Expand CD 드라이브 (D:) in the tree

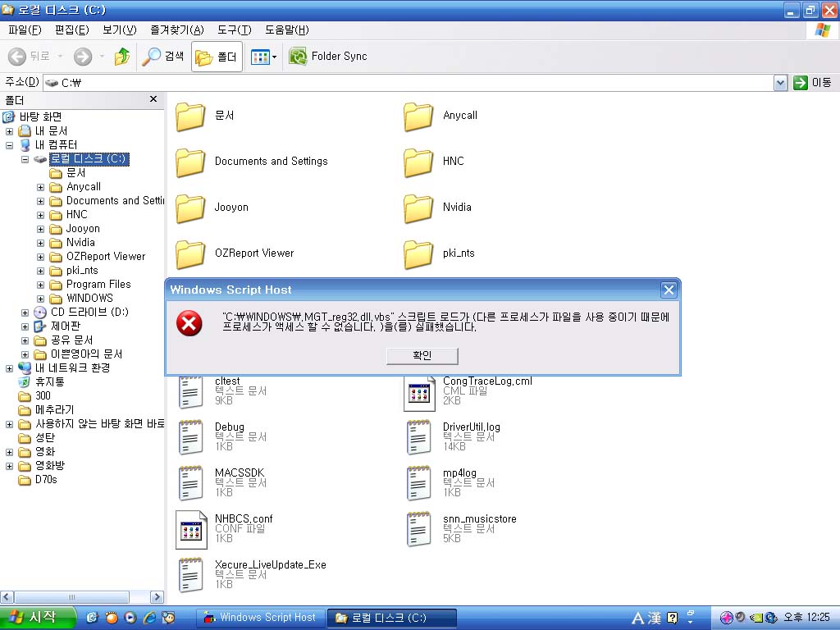[x=25, y=313]
